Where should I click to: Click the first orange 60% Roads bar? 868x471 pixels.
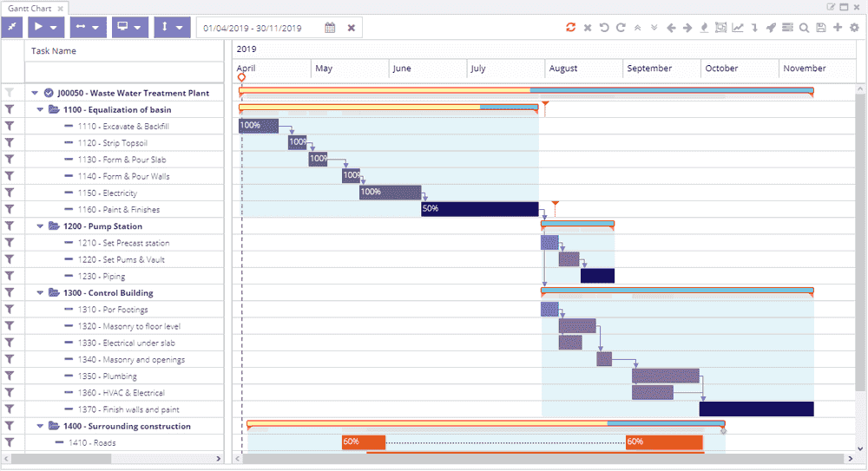point(364,442)
